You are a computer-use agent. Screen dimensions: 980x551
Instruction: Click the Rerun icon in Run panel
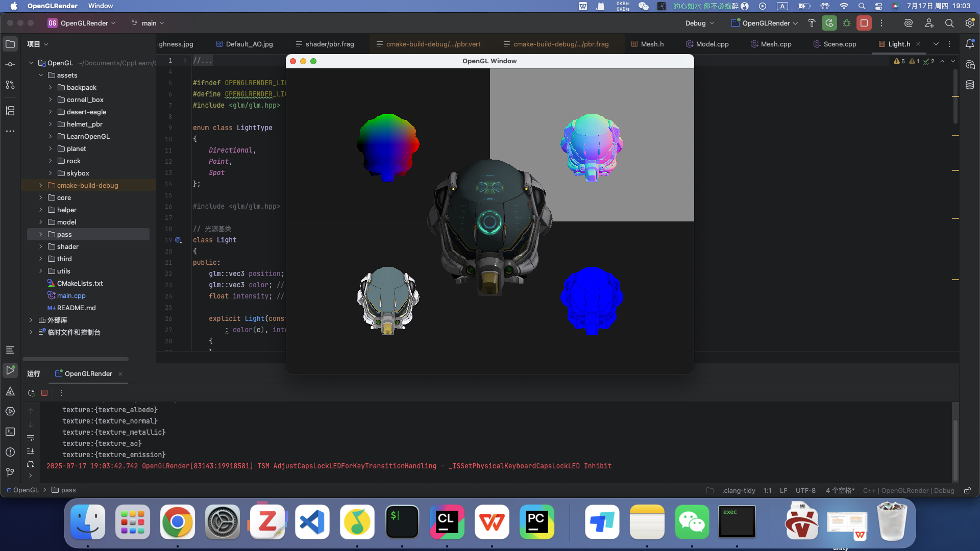pyautogui.click(x=31, y=393)
